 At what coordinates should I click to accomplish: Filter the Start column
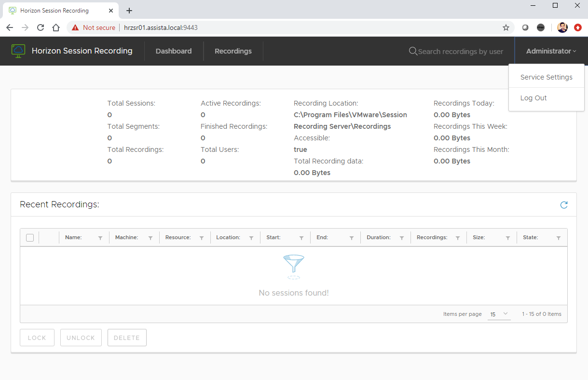(x=301, y=238)
